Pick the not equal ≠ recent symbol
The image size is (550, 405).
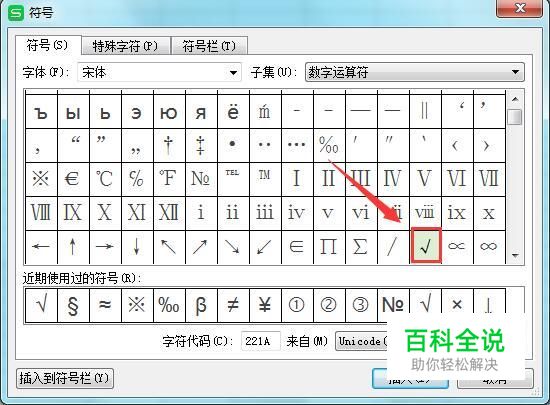pos(233,305)
